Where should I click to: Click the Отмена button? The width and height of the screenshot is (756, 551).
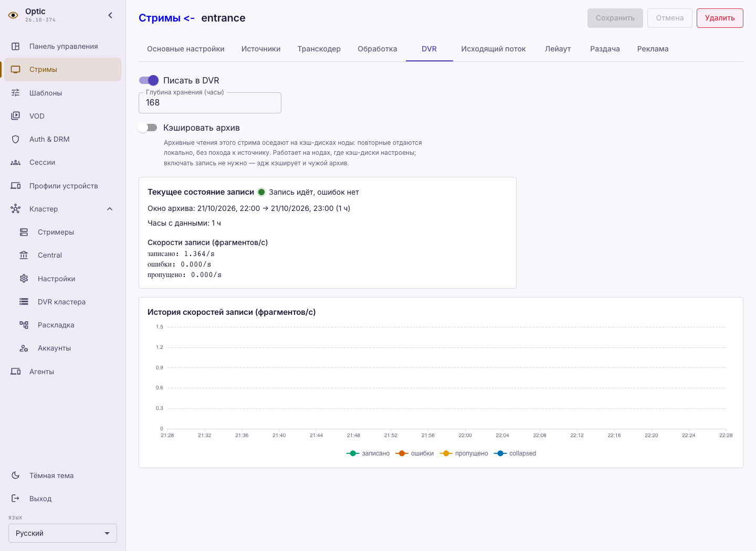coord(670,18)
